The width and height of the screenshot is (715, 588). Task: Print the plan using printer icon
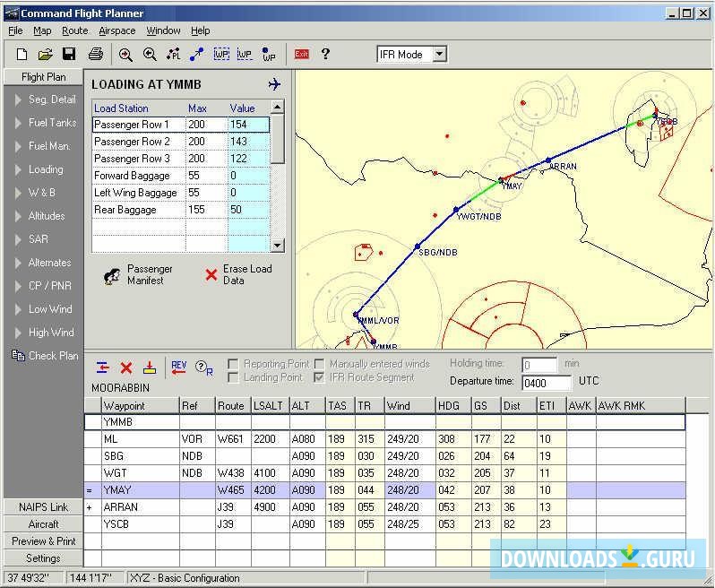(95, 55)
